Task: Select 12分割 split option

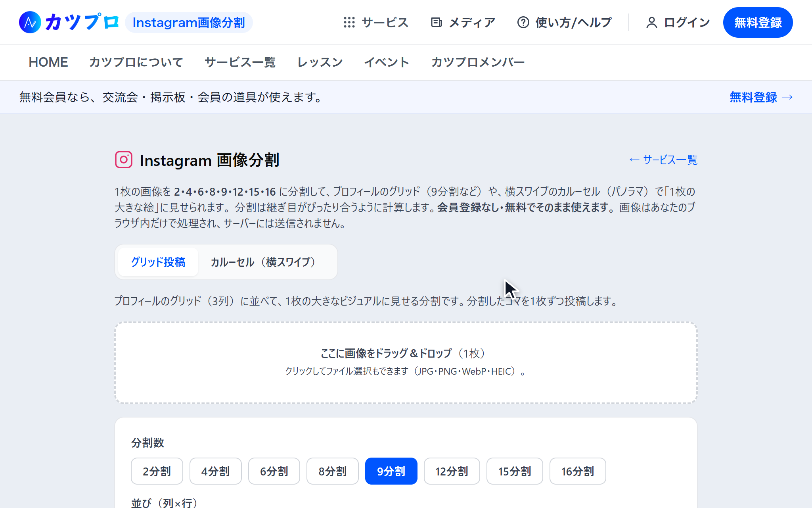Action: 452,471
